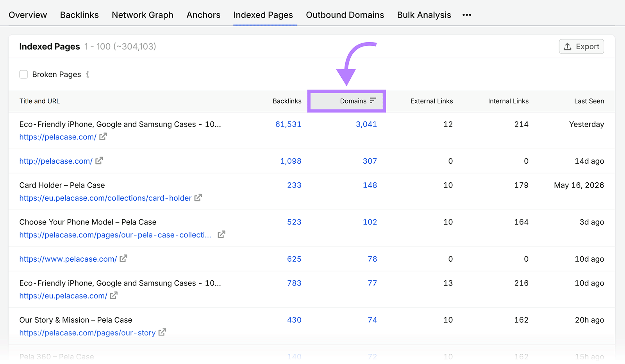Image resolution: width=625 pixels, height=364 pixels.
Task: Select the '216' internal links value
Action: 521,283
